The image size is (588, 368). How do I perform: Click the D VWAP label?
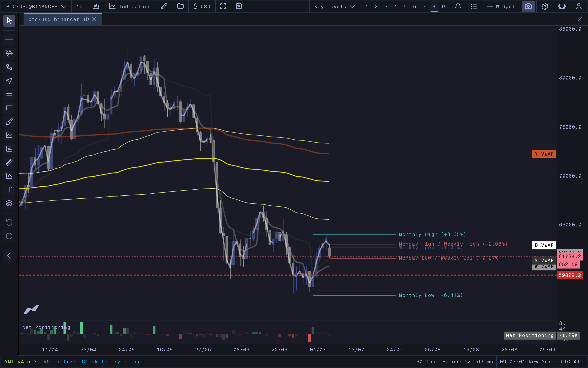[x=544, y=245]
